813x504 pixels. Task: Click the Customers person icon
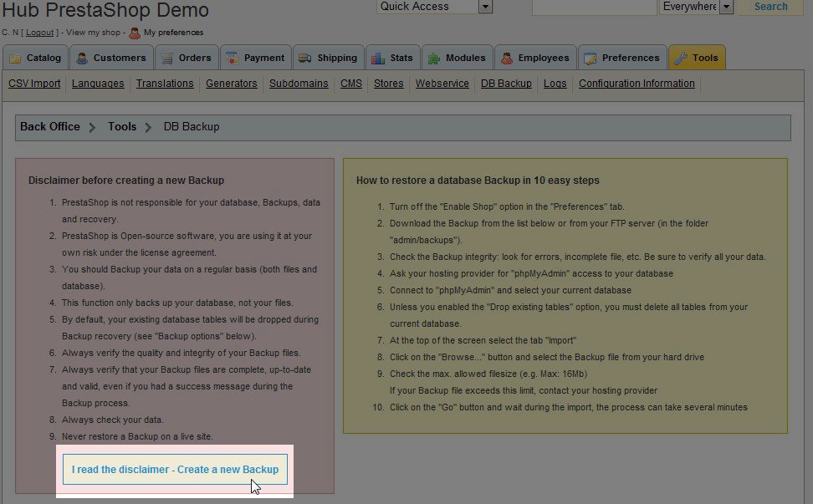(x=82, y=59)
